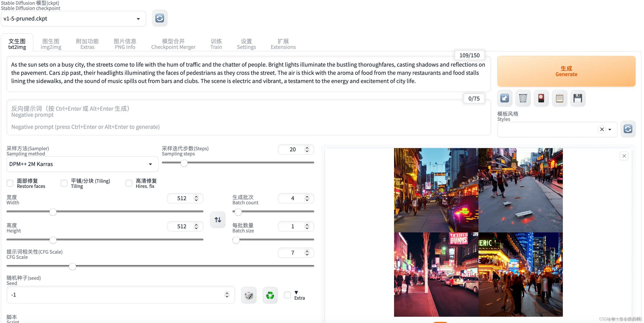
Task: Click the red card icon for extra networks
Action: 541,98
